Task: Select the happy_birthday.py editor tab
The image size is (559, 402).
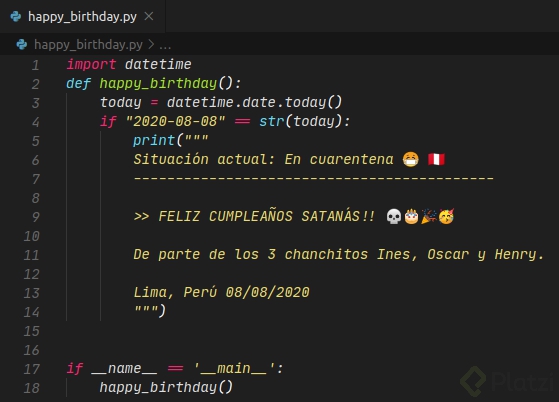Action: click(x=82, y=16)
